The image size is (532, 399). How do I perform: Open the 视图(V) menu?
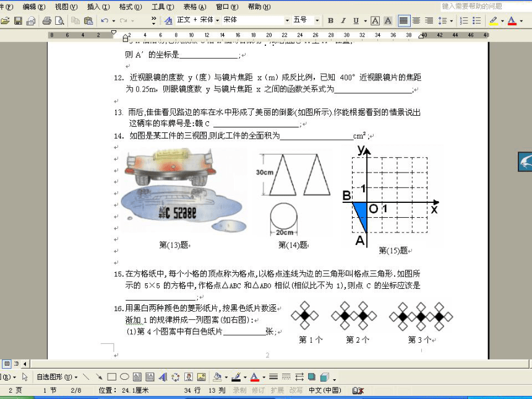point(66,7)
